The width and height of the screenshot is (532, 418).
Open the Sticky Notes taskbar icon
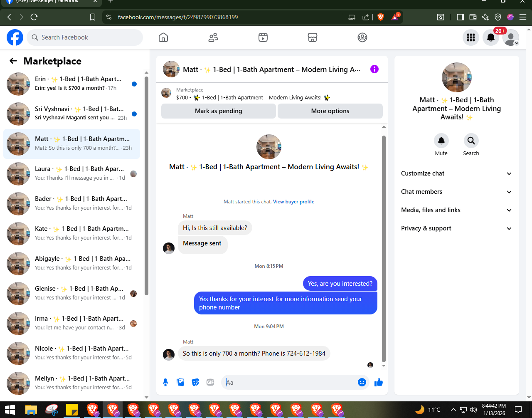tap(72, 410)
